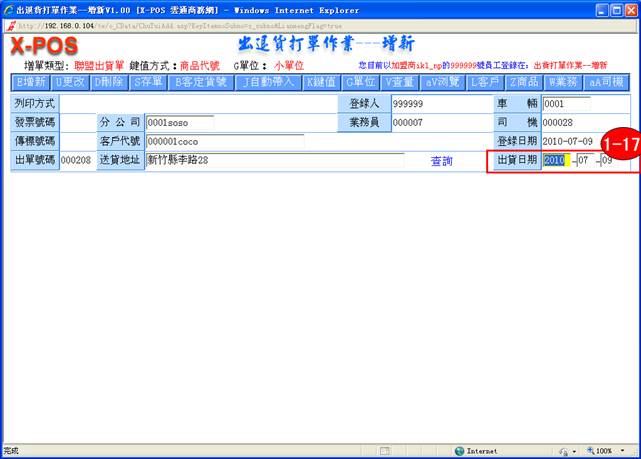Click the 送貨地址 delivery address field
Screen dimensions: 641x459
point(274,160)
